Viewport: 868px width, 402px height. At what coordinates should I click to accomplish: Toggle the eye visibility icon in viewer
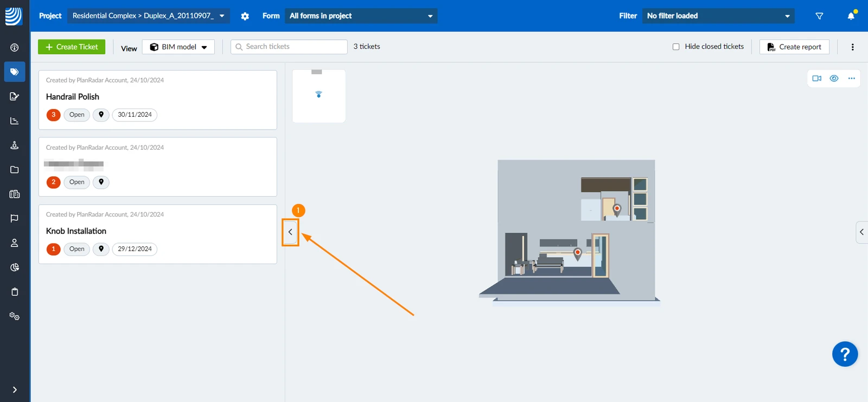point(834,78)
